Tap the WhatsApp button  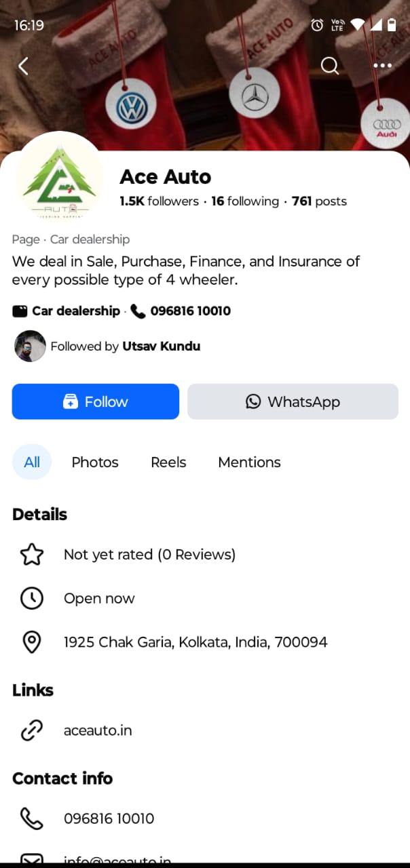point(293,401)
